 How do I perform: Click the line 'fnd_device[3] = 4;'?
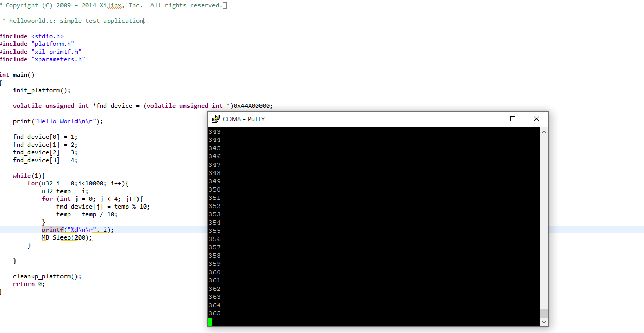[x=45, y=160]
